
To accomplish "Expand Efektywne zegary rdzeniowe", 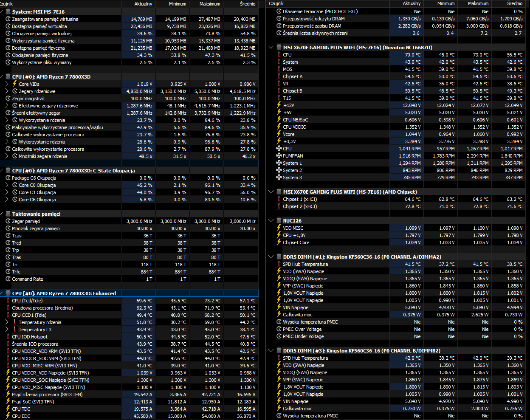I will pos(7,106).
